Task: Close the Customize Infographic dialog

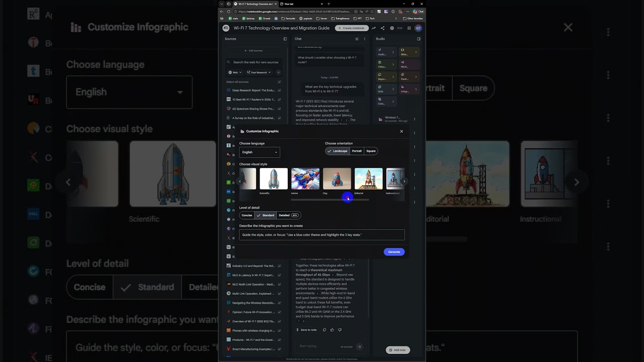Action: tap(401, 131)
